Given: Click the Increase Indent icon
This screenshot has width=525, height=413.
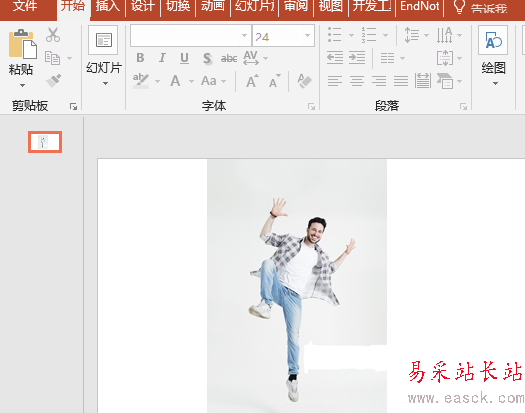Looking at the screenshot, I should click(x=357, y=58).
